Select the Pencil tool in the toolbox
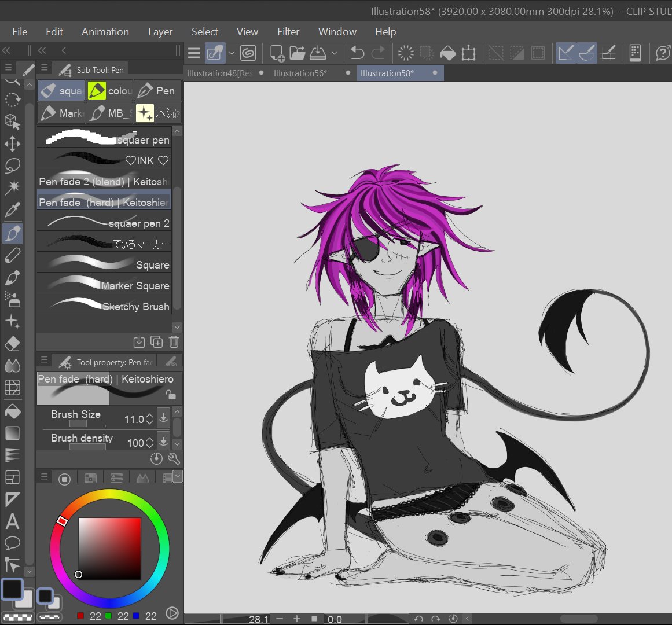The image size is (672, 625). pos(12,255)
